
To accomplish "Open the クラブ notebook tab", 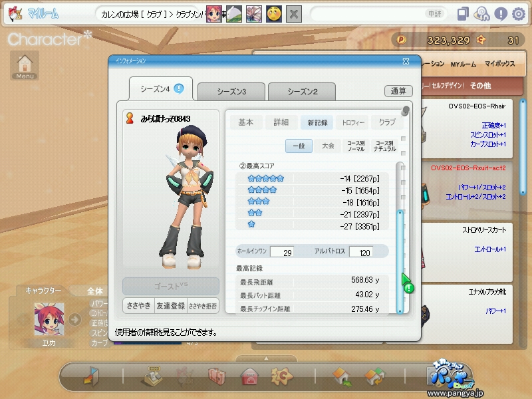I will [388, 122].
